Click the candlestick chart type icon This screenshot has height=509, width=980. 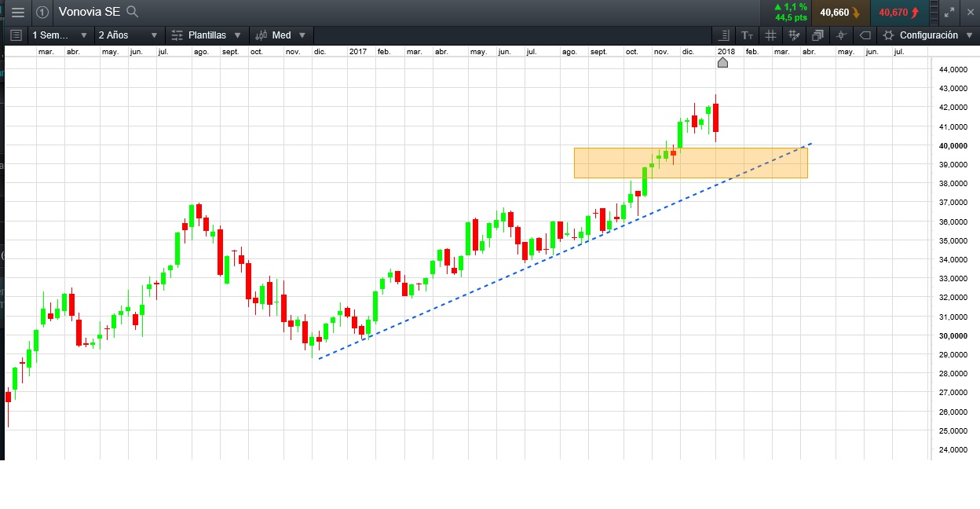(261, 35)
